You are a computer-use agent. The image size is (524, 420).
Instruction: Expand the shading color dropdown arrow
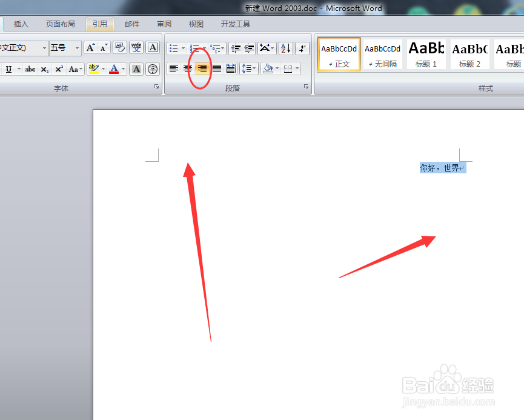[277, 68]
